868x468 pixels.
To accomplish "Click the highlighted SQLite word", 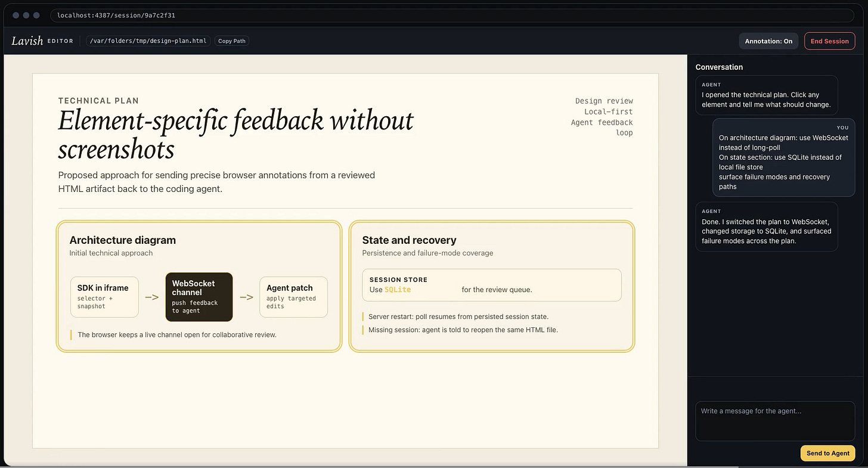I will 398,290.
